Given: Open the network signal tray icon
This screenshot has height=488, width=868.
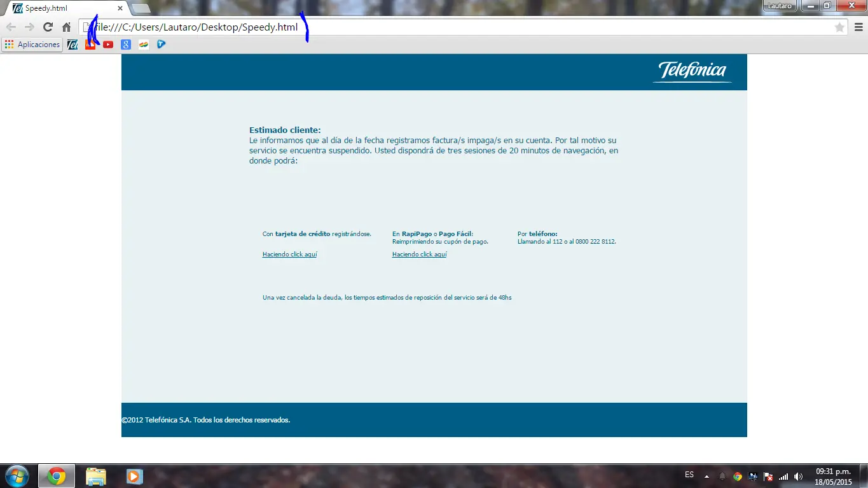Looking at the screenshot, I should point(783,476).
